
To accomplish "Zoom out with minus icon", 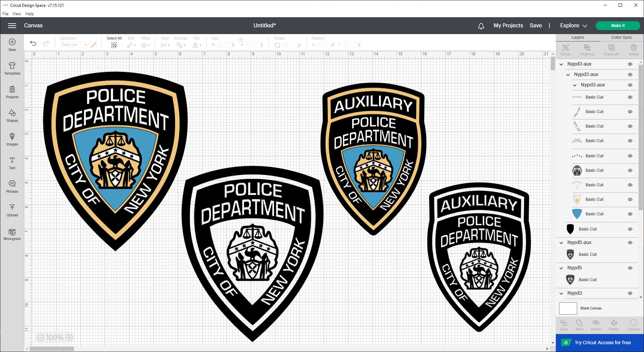I will click(41, 337).
